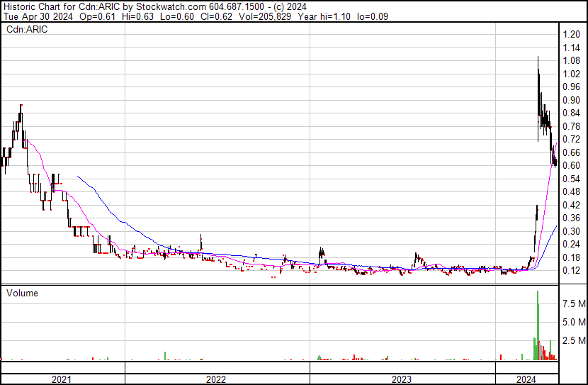Image resolution: width=588 pixels, height=385 pixels.
Task: Click the 0.60 price axis label
Action: tap(571, 166)
